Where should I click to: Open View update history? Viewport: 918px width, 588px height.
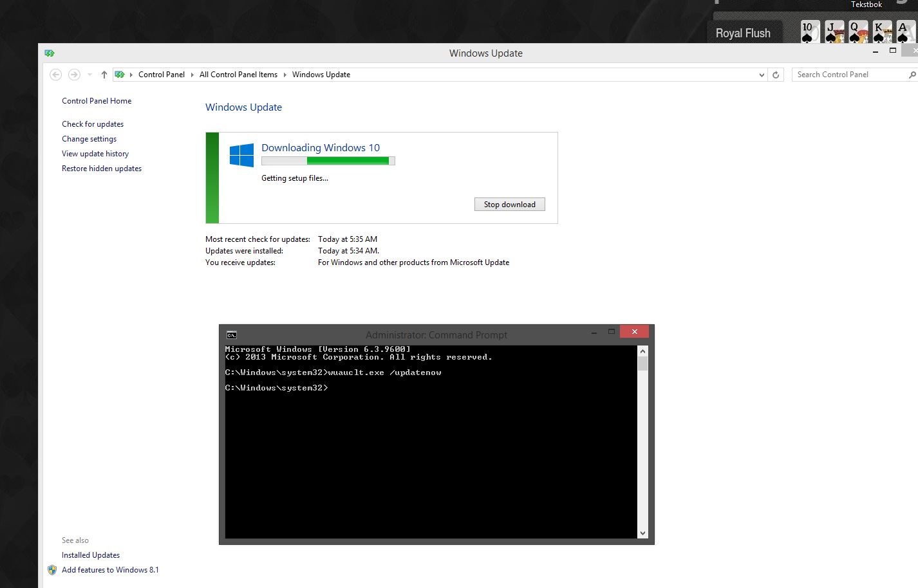tap(95, 154)
